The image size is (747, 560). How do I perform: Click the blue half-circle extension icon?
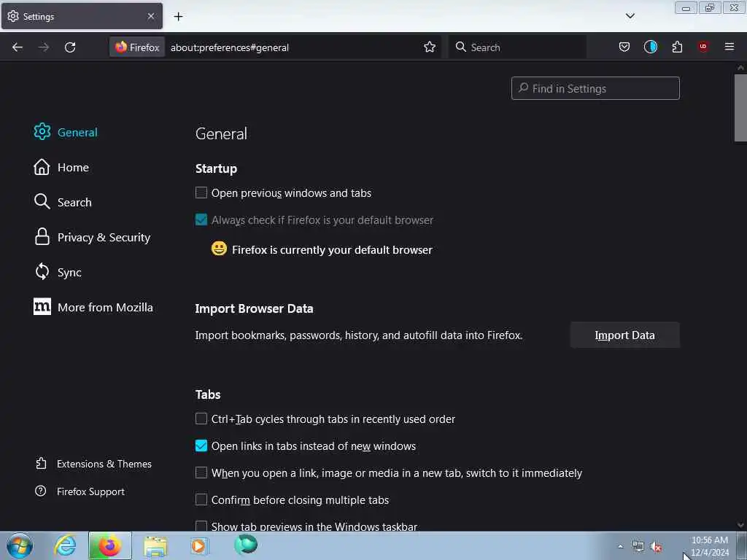650,47
